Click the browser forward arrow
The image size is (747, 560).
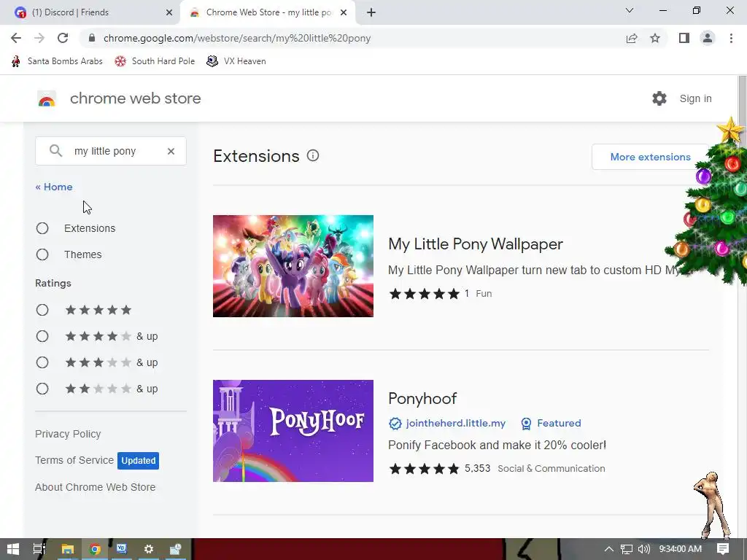(x=39, y=38)
